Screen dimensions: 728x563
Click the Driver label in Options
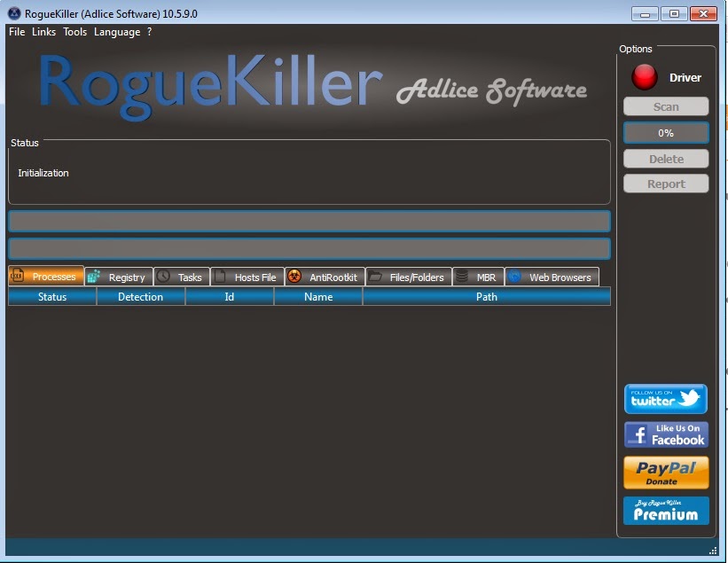685,77
